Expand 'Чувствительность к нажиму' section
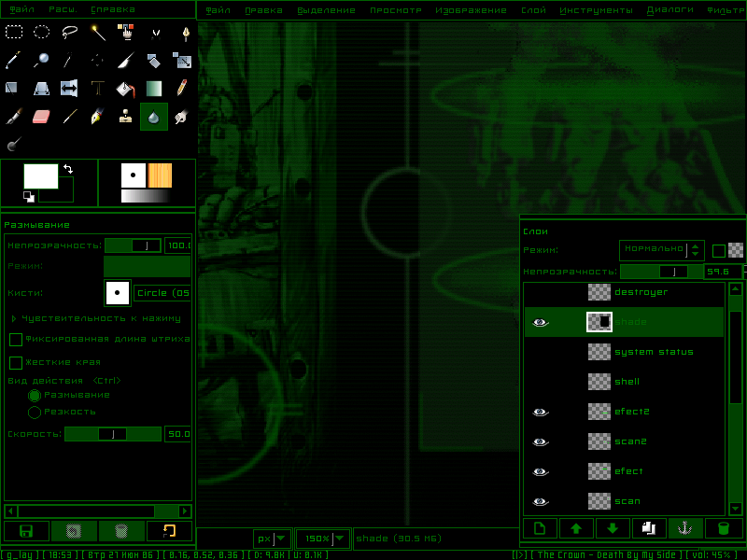 coord(13,318)
